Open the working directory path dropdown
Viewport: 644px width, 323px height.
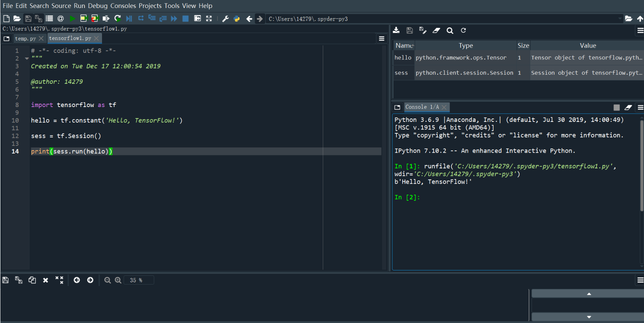point(620,19)
